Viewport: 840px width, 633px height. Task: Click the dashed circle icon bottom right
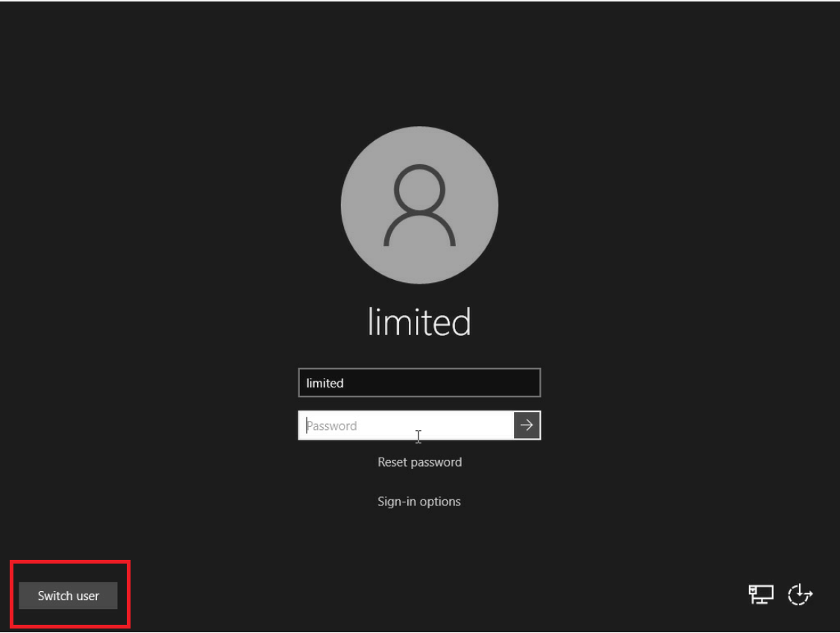800,594
